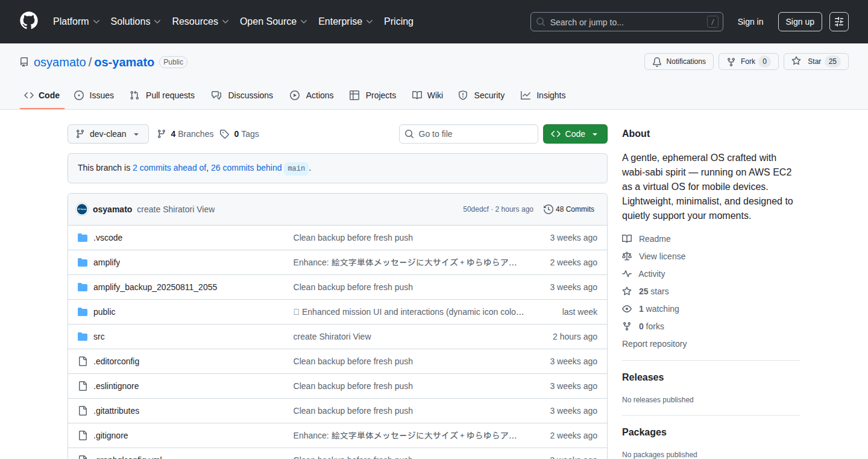868x459 pixels.
Task: Open the osyamato owner profile link
Action: [x=60, y=62]
